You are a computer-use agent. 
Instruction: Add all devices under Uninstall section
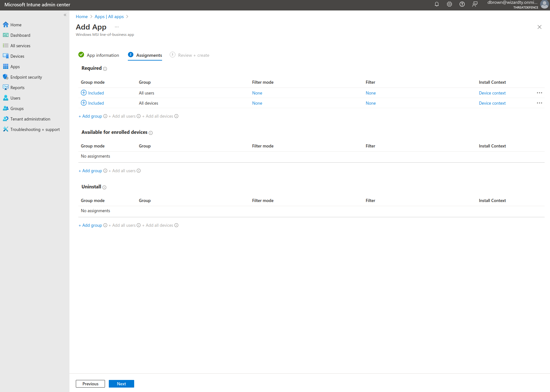pyautogui.click(x=158, y=225)
